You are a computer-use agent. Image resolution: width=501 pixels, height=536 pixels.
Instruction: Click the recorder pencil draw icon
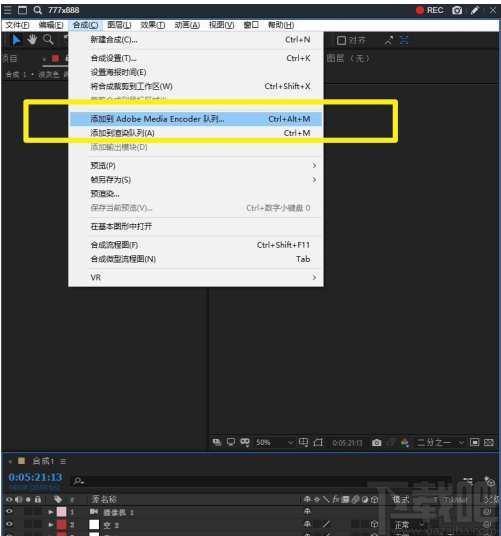coord(475,10)
